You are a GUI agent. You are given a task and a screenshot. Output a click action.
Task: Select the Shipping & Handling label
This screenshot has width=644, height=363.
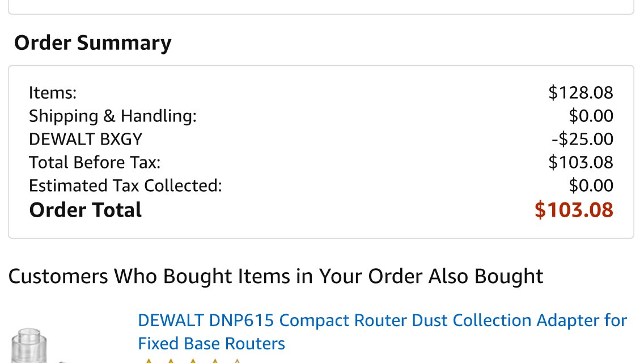click(x=113, y=116)
